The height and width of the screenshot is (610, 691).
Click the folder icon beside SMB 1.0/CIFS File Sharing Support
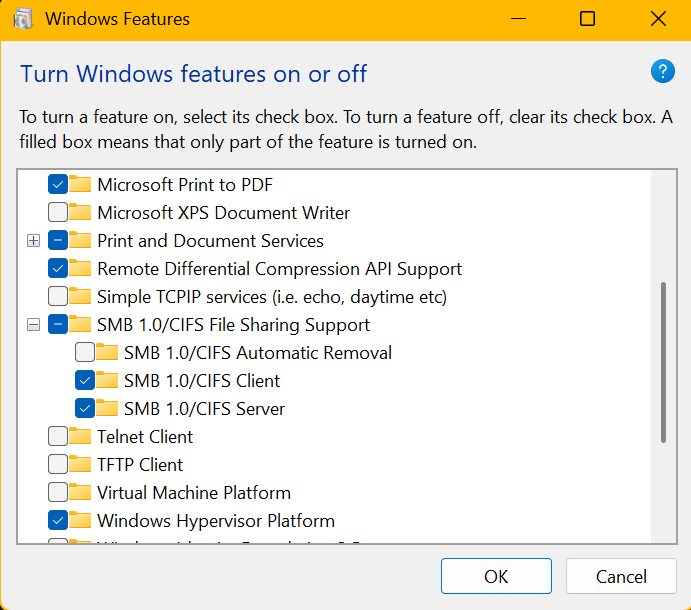point(80,324)
